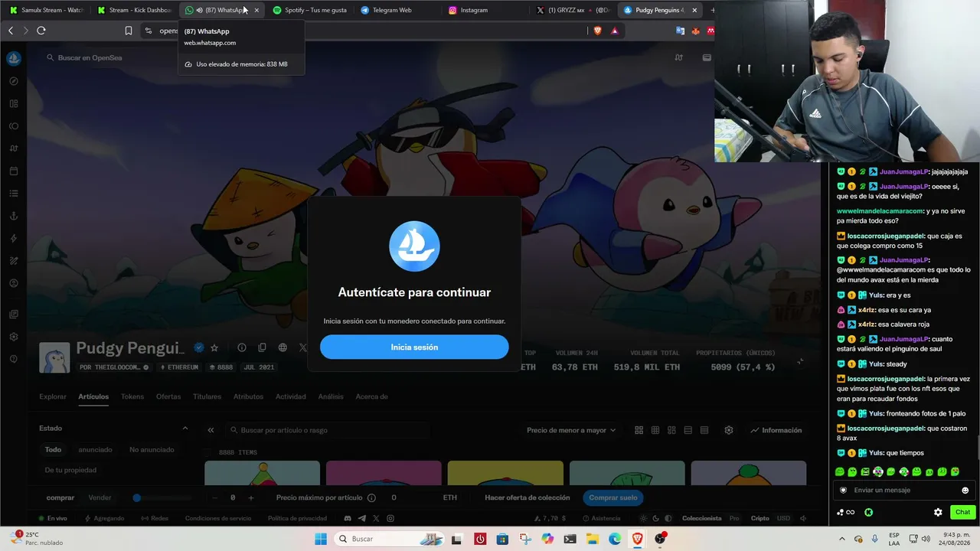This screenshot has height=551, width=980.
Task: Open the Precio de menor a mayor sort dropdown
Action: 571,430
